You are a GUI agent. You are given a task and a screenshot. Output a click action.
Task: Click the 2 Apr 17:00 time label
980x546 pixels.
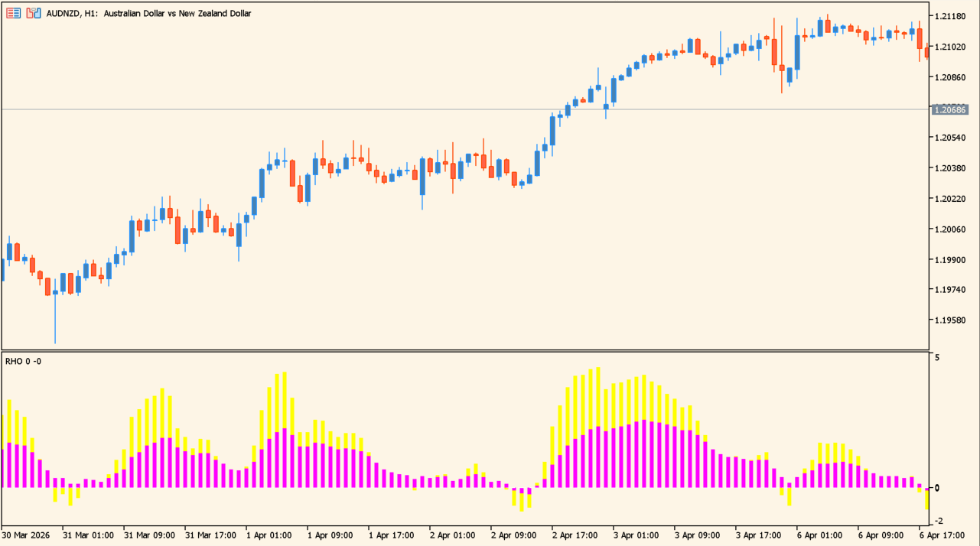point(575,535)
